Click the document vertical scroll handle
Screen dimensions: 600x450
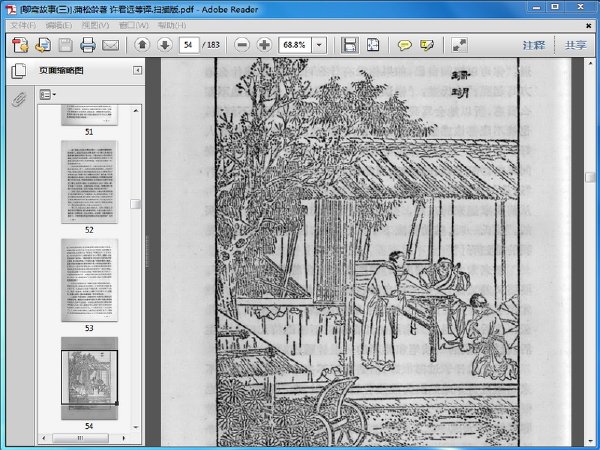[590, 177]
